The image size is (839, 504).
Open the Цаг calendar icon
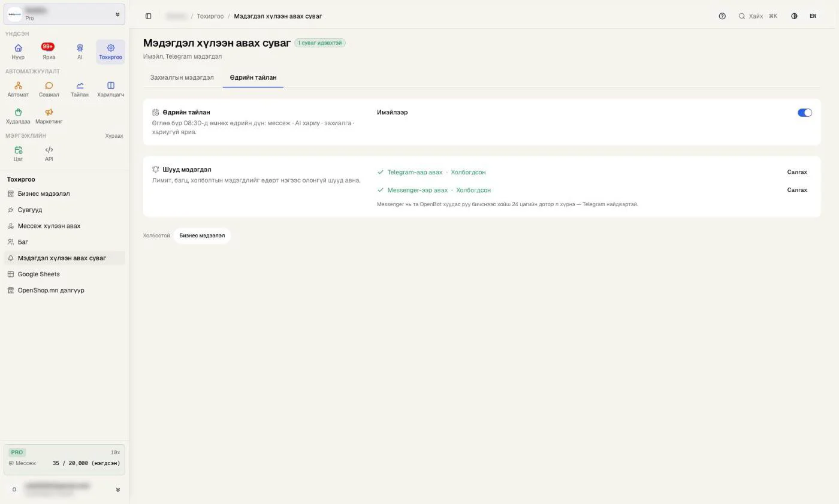pyautogui.click(x=18, y=154)
